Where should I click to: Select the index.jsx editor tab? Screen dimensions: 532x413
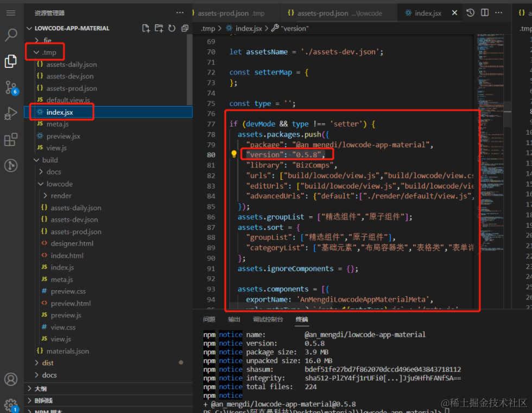428,13
